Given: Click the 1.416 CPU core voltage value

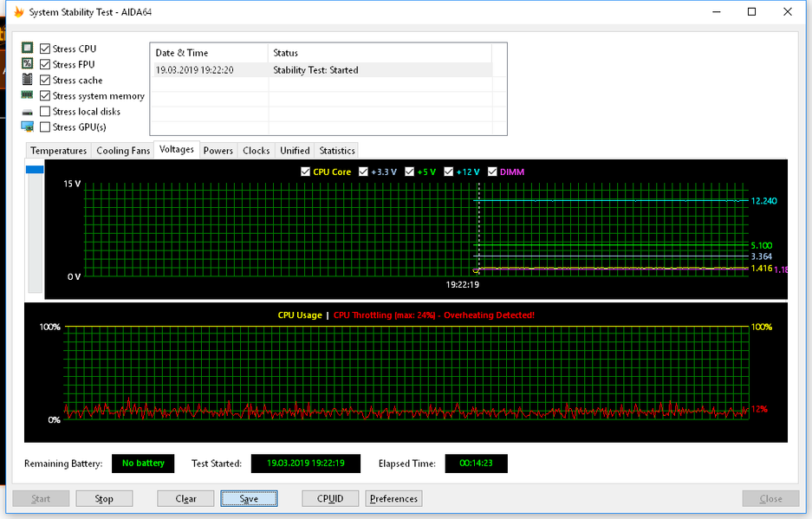Looking at the screenshot, I should pos(761,269).
